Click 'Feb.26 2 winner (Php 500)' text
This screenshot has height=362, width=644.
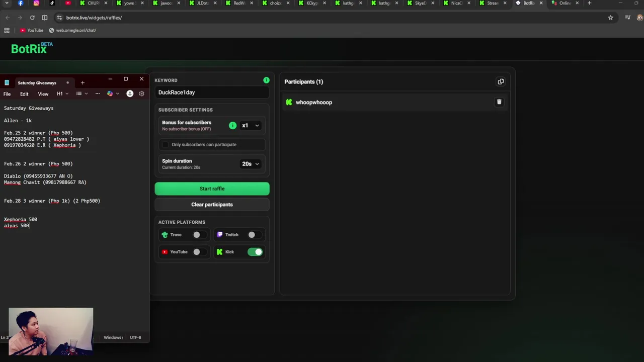(x=38, y=164)
